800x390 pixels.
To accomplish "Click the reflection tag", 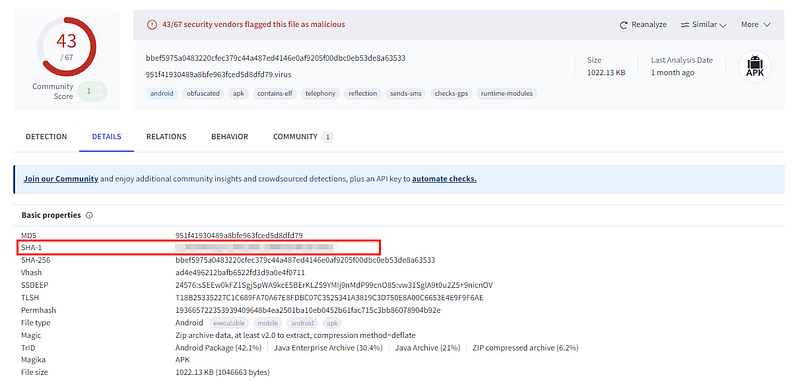I will pyautogui.click(x=363, y=93).
